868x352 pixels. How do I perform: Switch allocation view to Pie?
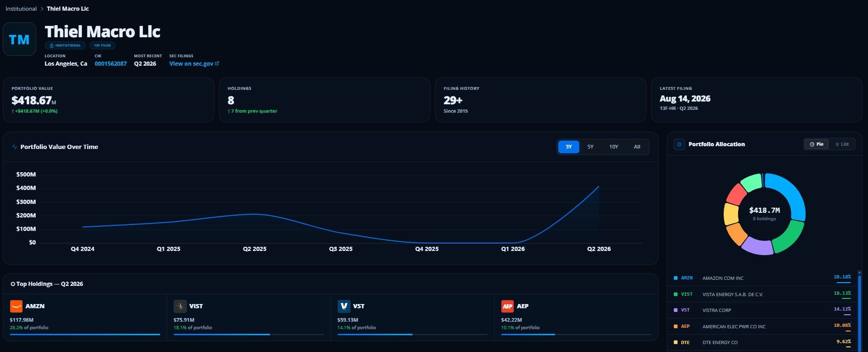pos(817,144)
